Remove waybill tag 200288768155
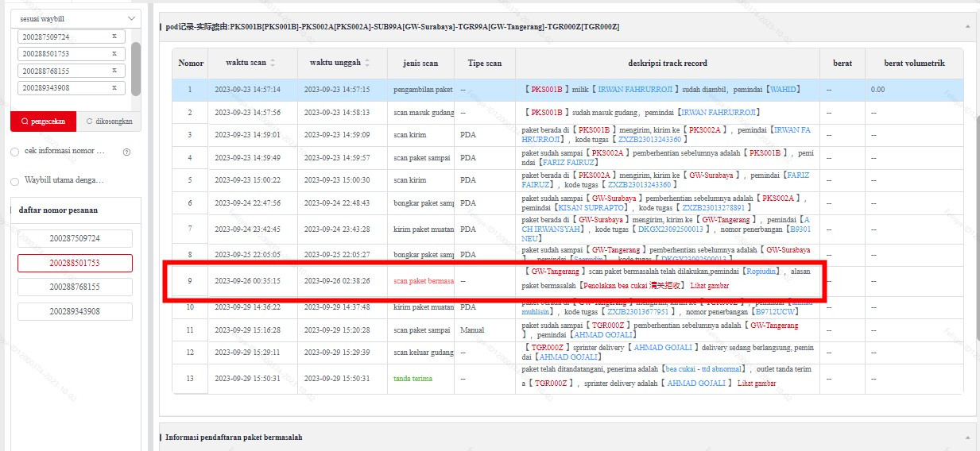The image size is (980, 451). pyautogui.click(x=114, y=71)
